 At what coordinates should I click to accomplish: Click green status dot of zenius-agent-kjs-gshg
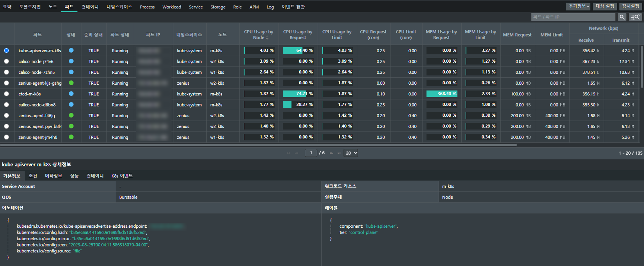(x=71, y=83)
